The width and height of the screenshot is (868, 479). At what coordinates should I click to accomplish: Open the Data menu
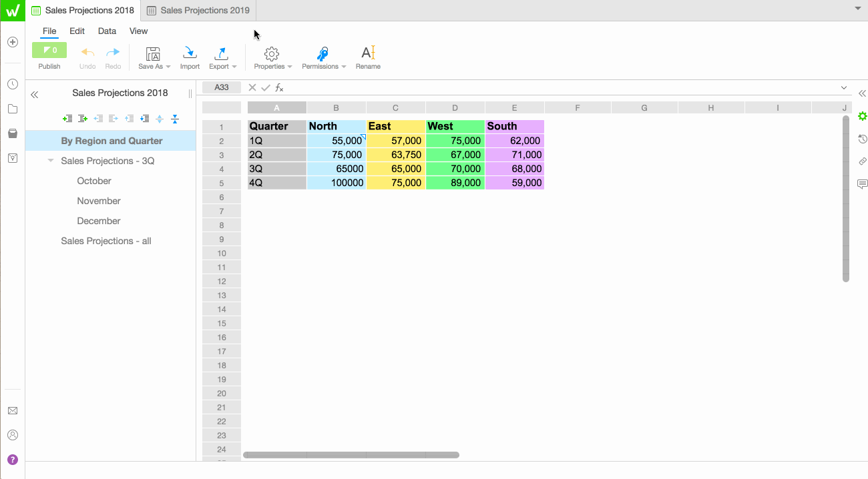(x=107, y=31)
